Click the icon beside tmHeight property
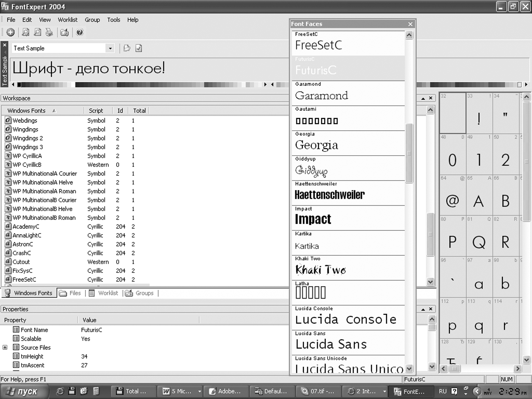Screen dimensions: 532x399 (x=16, y=356)
